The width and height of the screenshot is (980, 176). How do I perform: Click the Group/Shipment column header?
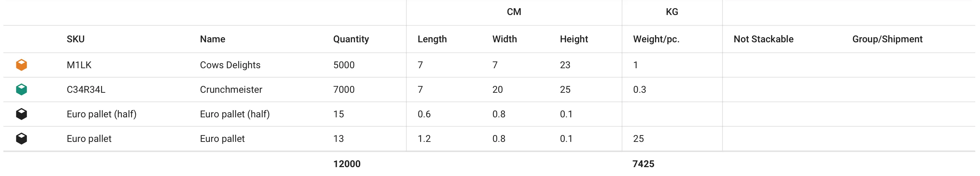pos(887,39)
